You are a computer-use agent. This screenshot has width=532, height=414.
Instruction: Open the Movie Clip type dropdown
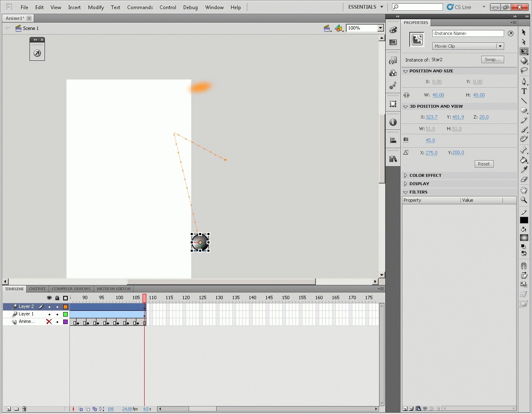tap(468, 46)
